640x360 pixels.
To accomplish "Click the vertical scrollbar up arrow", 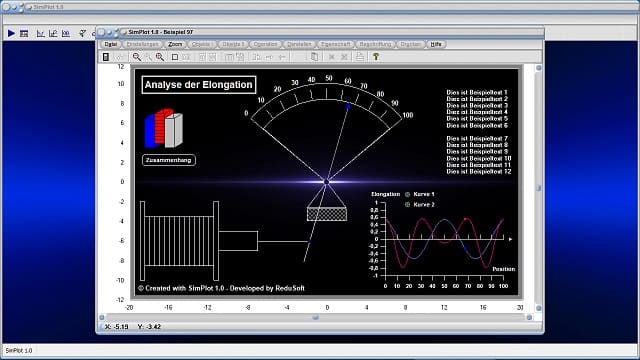I will point(539,68).
